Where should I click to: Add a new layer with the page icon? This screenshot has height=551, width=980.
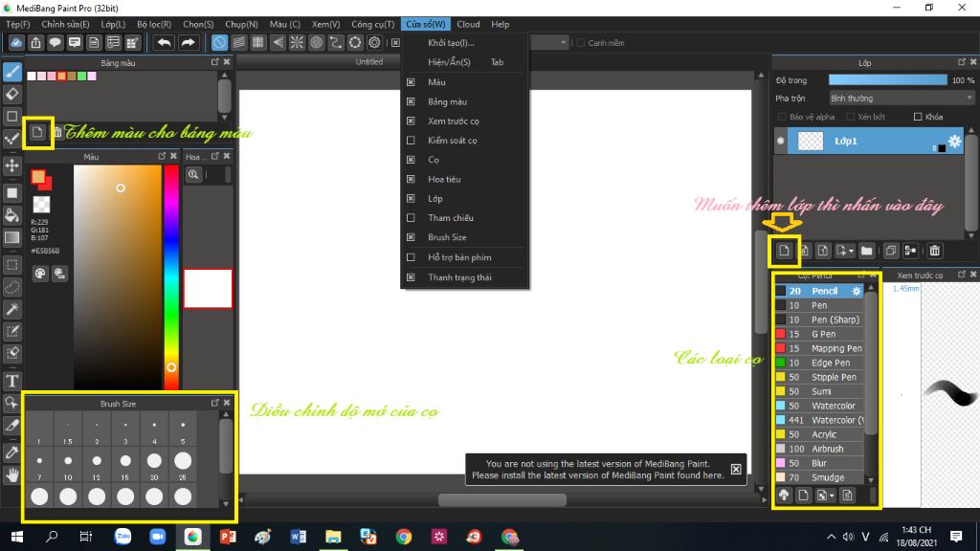click(x=784, y=251)
